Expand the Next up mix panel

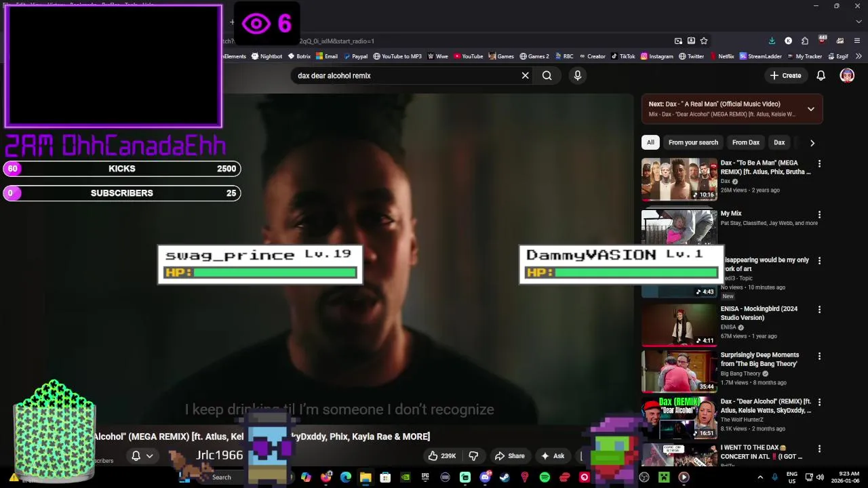coord(810,109)
